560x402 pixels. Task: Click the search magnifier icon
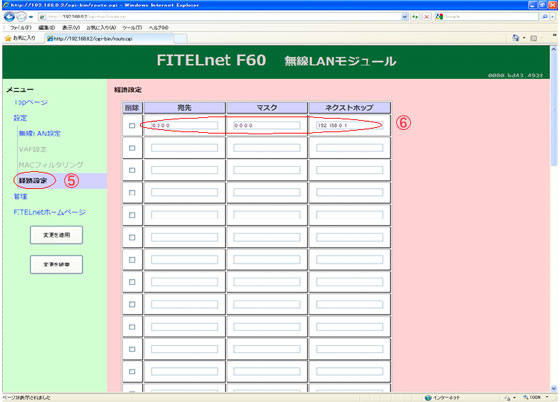pyautogui.click(x=544, y=16)
